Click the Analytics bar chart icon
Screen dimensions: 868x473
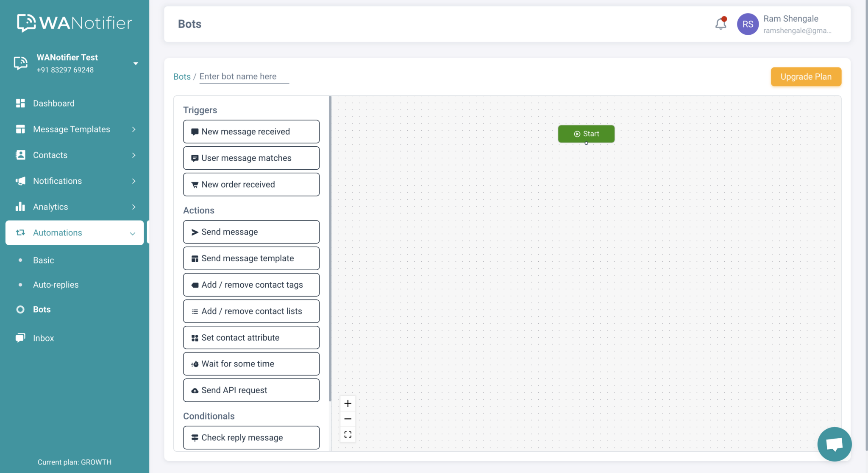pos(20,207)
